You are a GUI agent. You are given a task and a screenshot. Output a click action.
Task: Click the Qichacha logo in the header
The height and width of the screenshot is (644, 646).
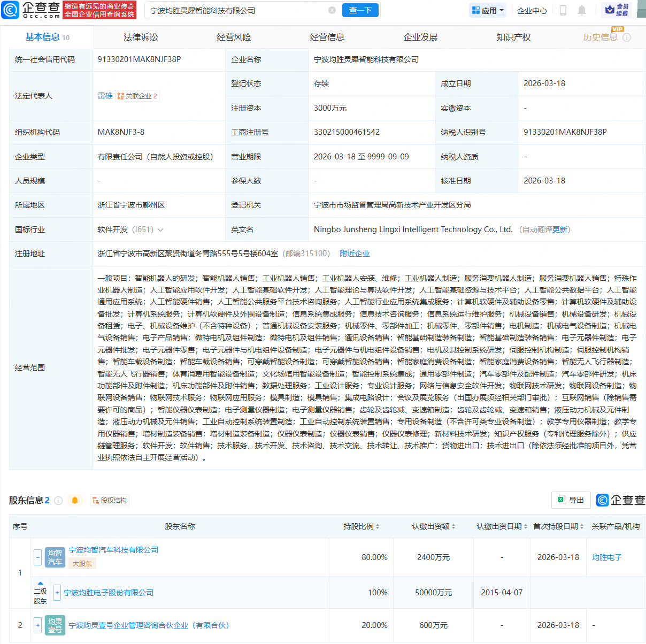[31, 10]
